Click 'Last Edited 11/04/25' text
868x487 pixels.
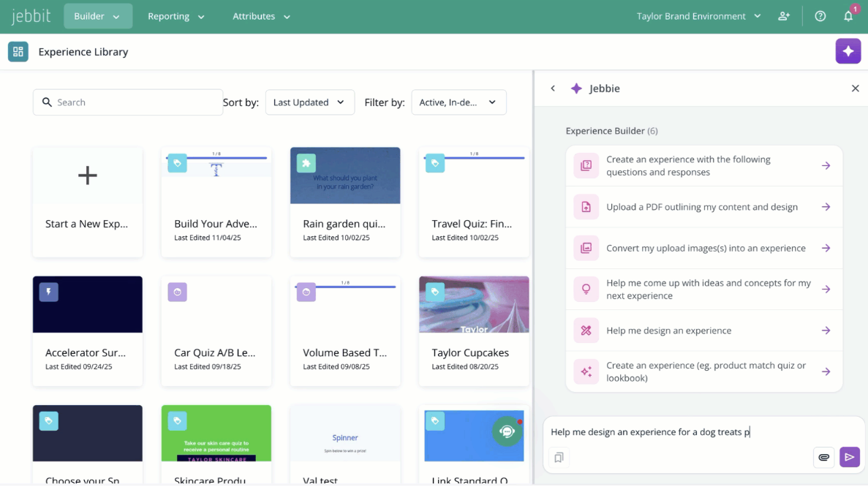(208, 238)
